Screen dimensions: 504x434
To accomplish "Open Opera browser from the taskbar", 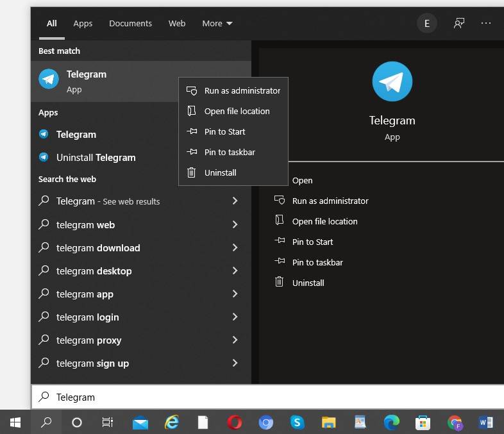I will [x=235, y=422].
